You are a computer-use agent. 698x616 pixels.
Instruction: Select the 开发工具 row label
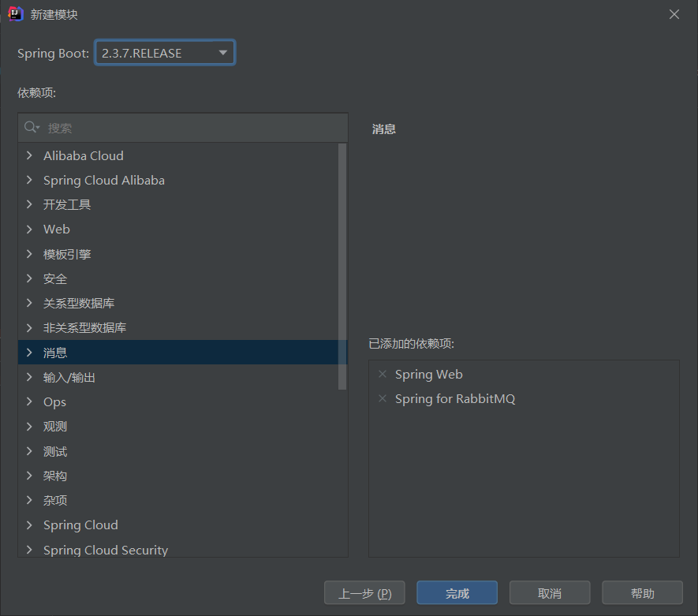point(67,204)
